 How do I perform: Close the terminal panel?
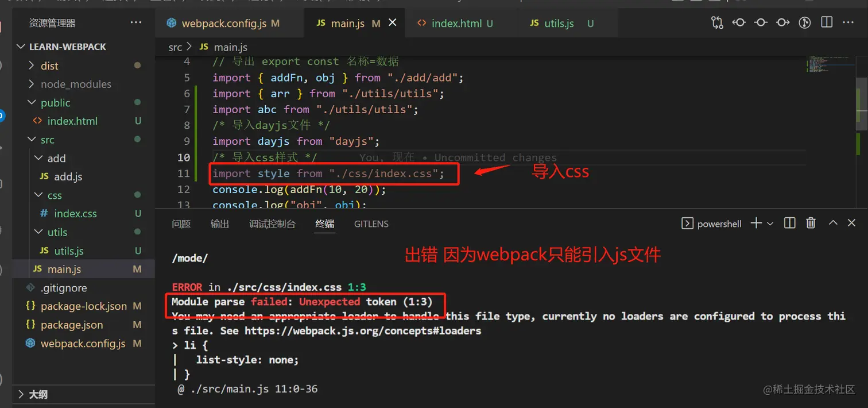[x=852, y=223]
